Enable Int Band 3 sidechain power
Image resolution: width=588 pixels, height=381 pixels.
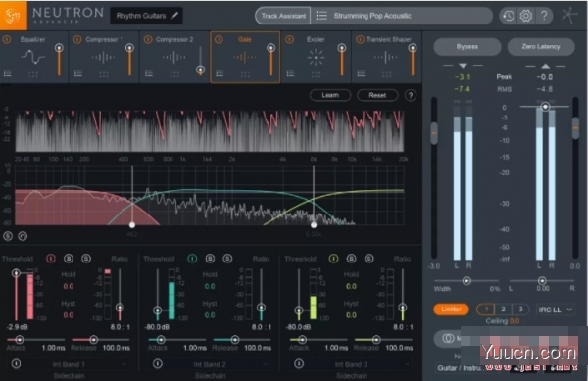(x=299, y=363)
